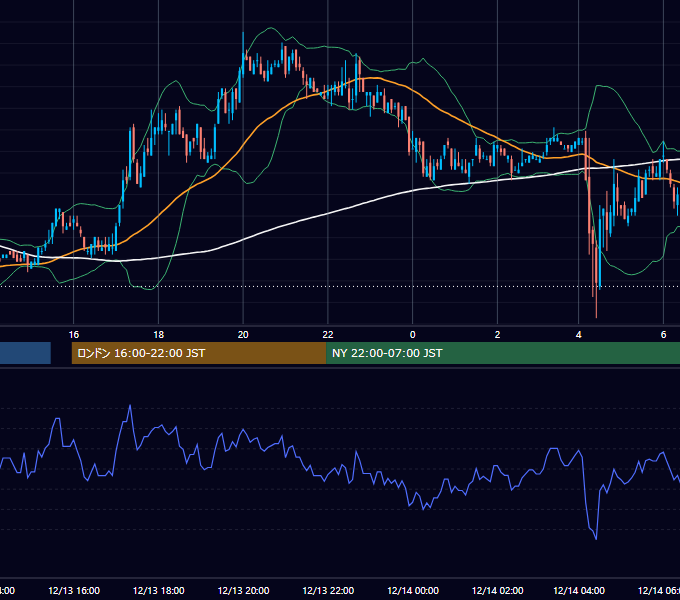Click the 12/14 04:00 date label
680x600 pixels.
(579, 590)
